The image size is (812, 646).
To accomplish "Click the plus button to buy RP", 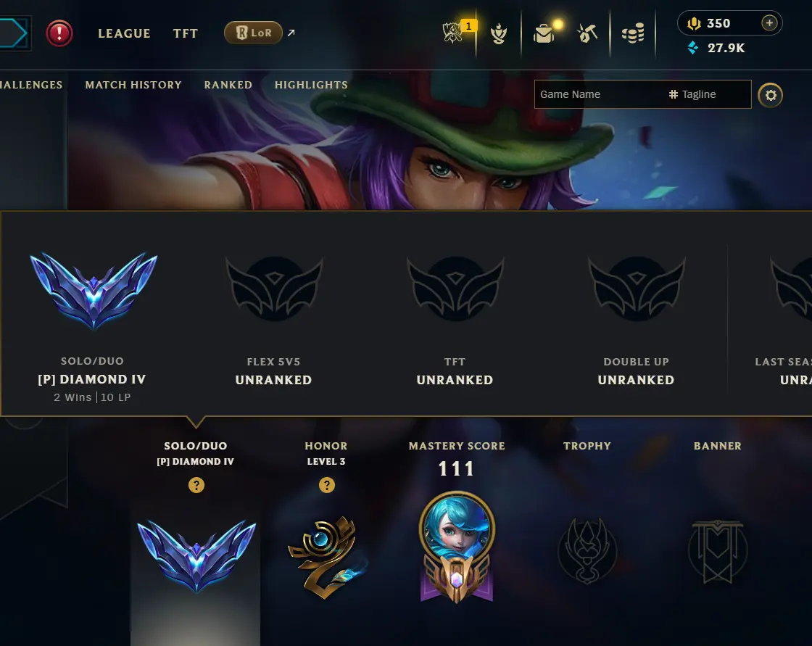I will click(769, 23).
